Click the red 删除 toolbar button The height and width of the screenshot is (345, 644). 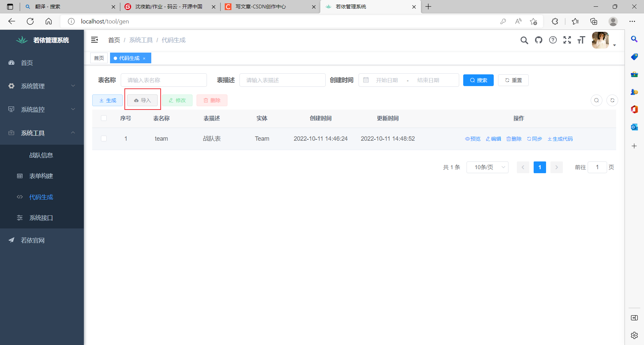(x=212, y=100)
